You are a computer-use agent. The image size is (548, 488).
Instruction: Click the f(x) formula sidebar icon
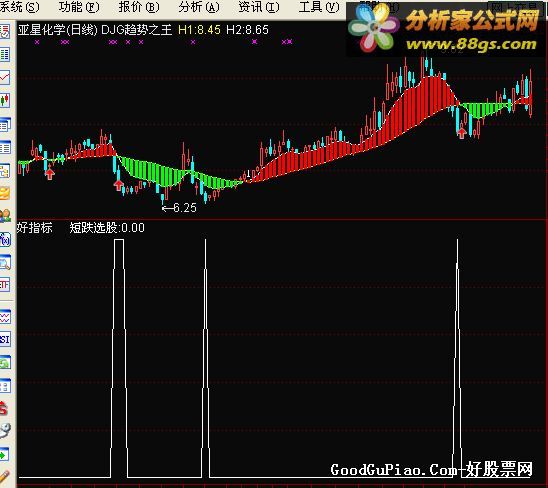click(x=5, y=239)
